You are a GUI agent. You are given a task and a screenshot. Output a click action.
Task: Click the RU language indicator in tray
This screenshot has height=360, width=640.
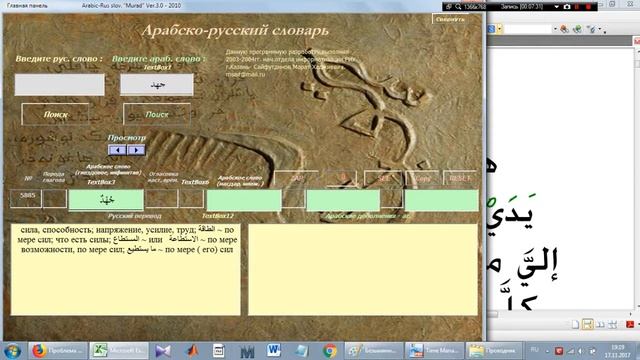pyautogui.click(x=534, y=350)
